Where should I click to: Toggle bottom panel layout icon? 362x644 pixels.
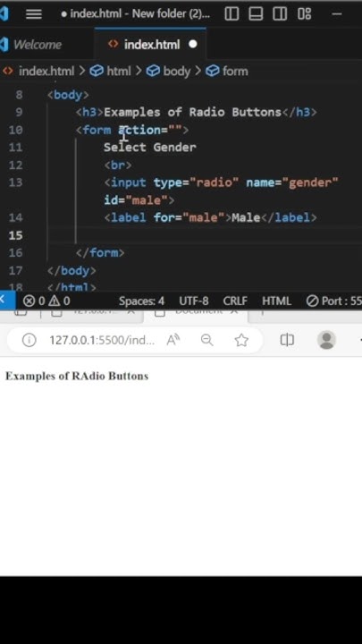[257, 14]
